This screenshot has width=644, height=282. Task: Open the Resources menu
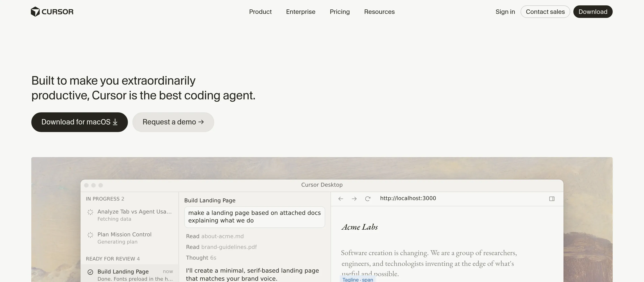(x=379, y=12)
